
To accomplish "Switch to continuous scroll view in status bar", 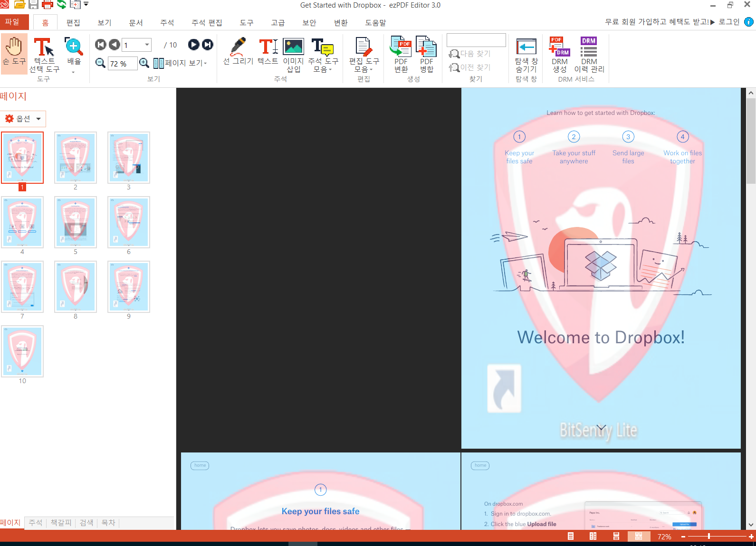I will (x=616, y=536).
